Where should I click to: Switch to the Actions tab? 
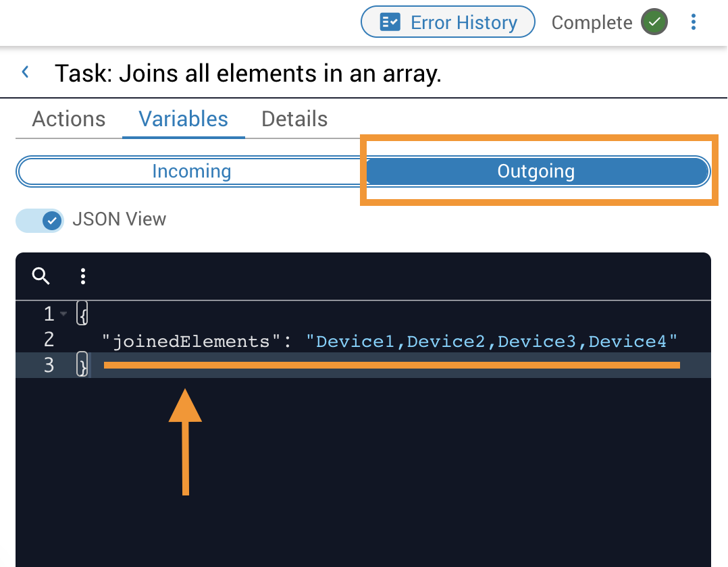click(69, 119)
